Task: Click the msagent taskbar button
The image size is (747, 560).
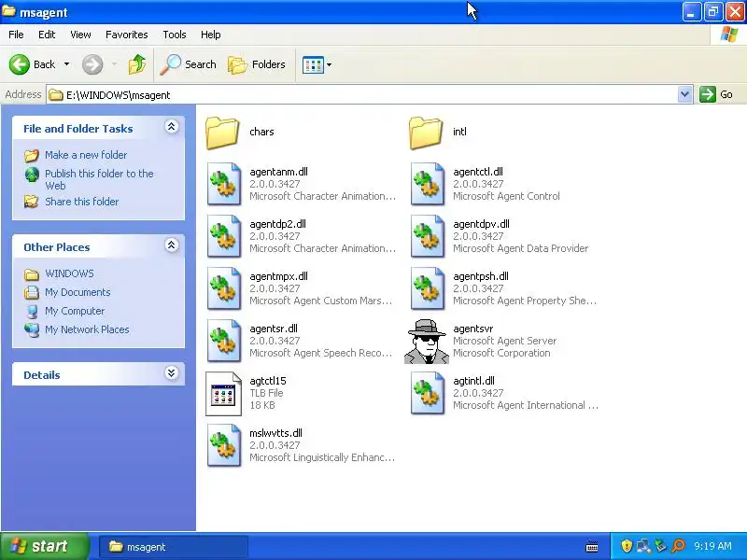Action: click(x=174, y=547)
